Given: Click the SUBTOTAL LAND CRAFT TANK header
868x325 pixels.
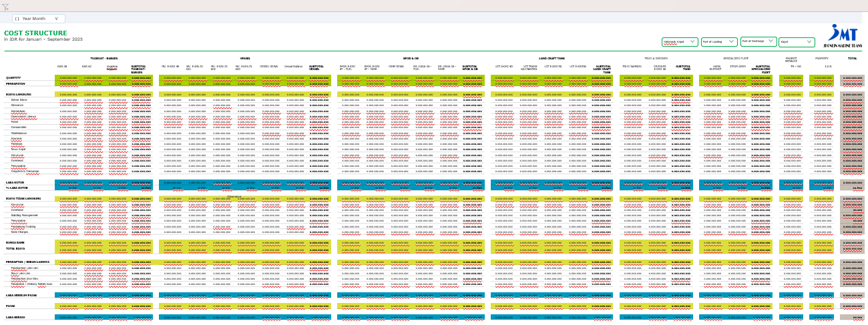Looking at the screenshot, I should click(604, 69).
